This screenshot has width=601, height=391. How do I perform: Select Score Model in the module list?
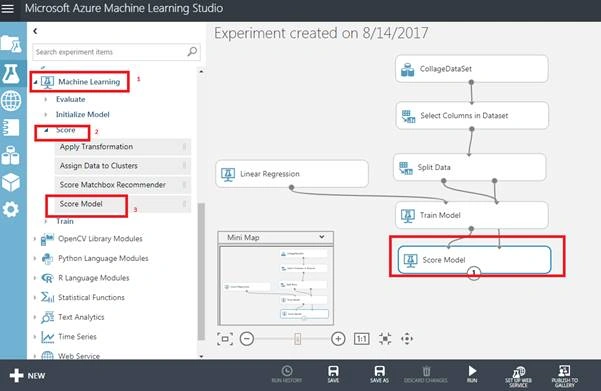click(123, 204)
